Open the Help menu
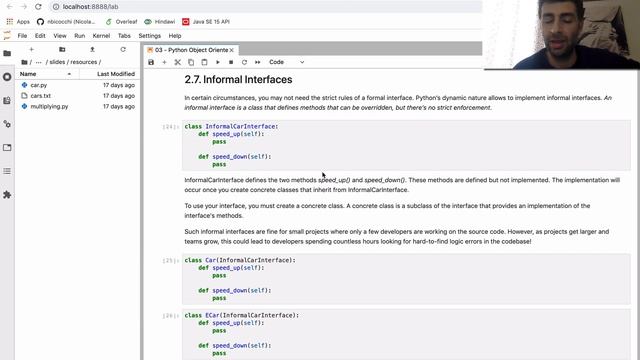The width and height of the screenshot is (640, 360). pos(175,36)
